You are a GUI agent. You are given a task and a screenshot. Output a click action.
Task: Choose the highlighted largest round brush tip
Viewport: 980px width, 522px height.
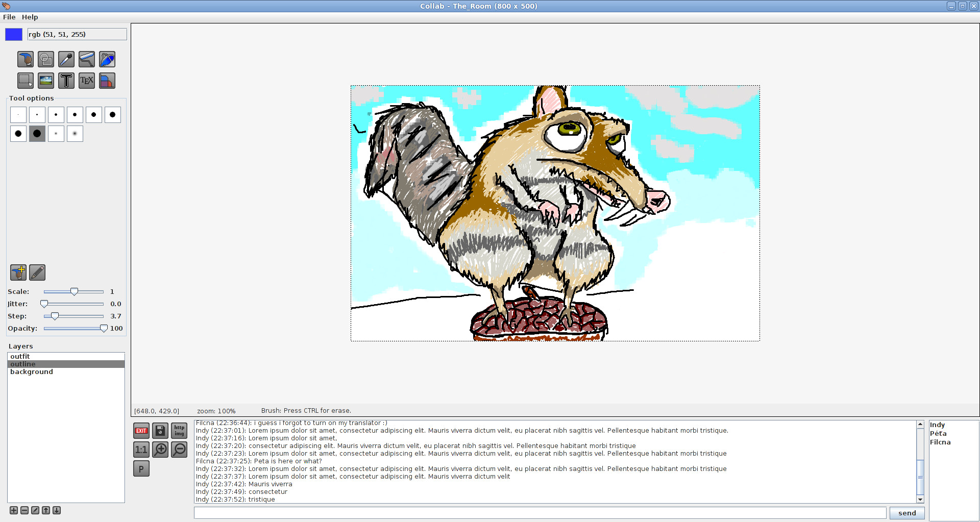coord(37,134)
